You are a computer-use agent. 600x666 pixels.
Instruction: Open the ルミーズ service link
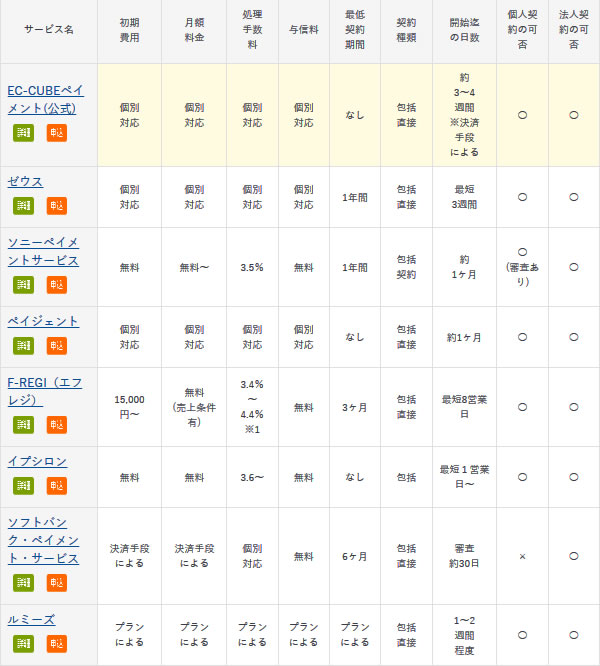coord(31,620)
